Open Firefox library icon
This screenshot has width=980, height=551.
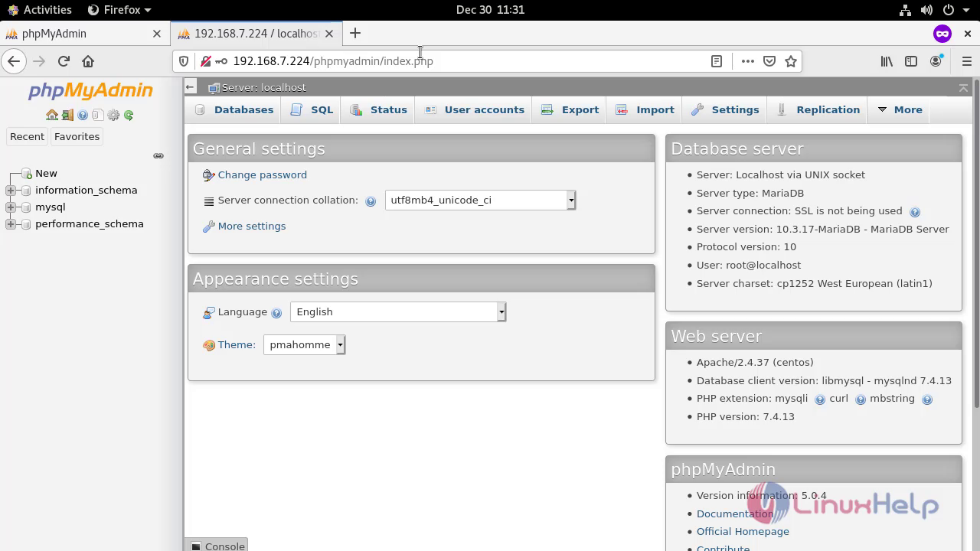tap(887, 61)
